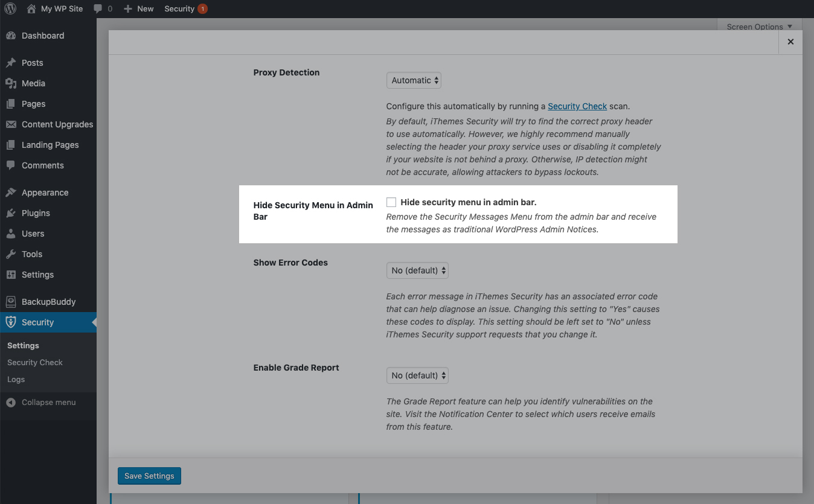Click the Tools wrench icon
This screenshot has width=814, height=504.
[11, 254]
